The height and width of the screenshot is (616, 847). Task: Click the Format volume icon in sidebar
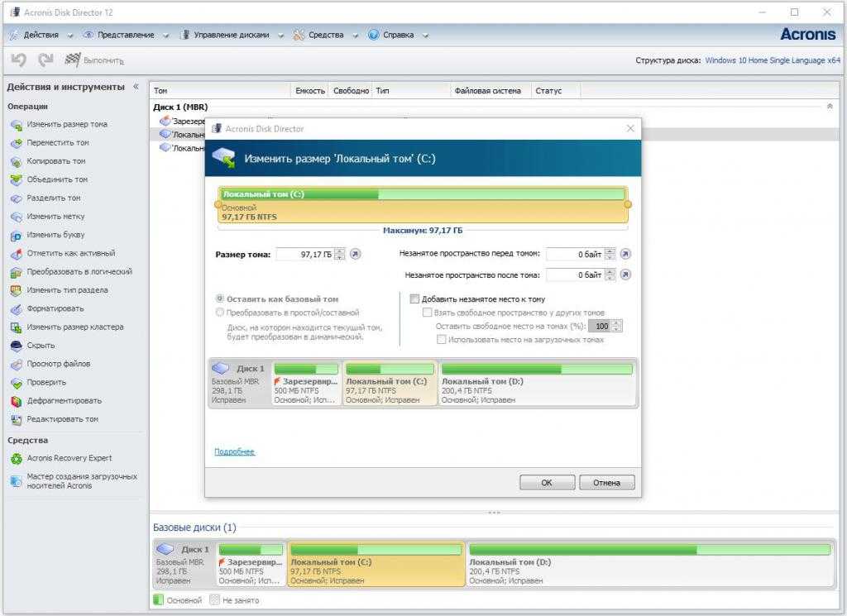click(16, 308)
